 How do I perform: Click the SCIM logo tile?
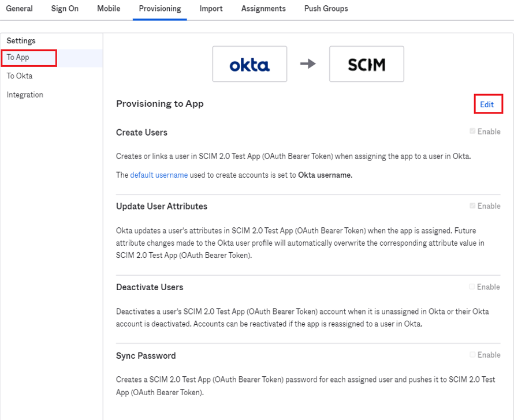coord(367,64)
